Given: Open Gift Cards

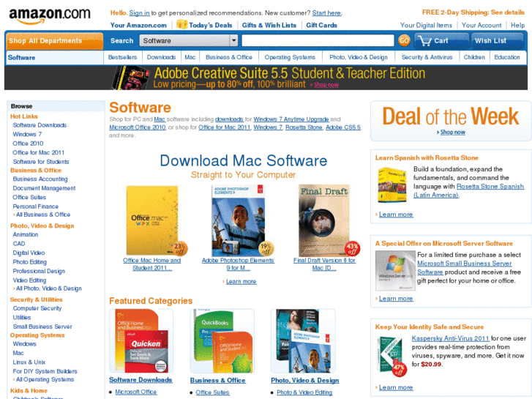Looking at the screenshot, I should (322, 25).
